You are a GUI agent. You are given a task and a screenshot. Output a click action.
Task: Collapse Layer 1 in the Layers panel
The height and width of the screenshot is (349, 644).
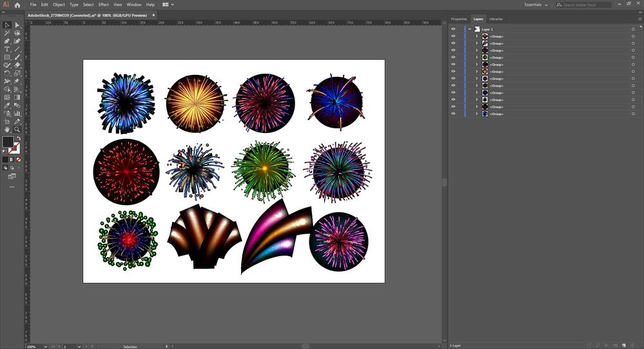(469, 29)
